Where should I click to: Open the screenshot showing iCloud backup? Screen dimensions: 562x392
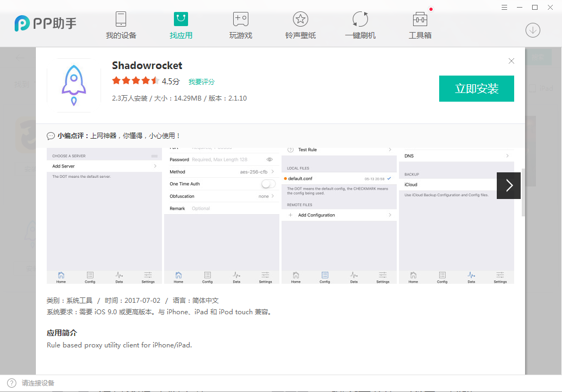456,216
